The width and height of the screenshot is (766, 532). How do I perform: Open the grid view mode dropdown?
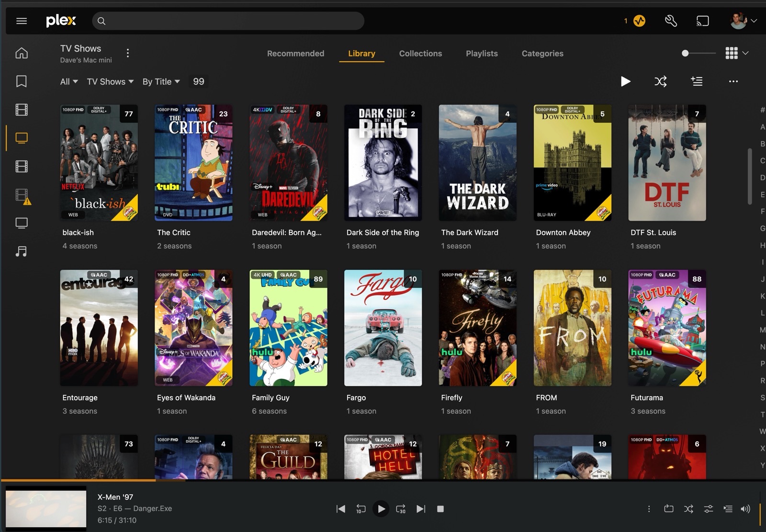click(737, 53)
